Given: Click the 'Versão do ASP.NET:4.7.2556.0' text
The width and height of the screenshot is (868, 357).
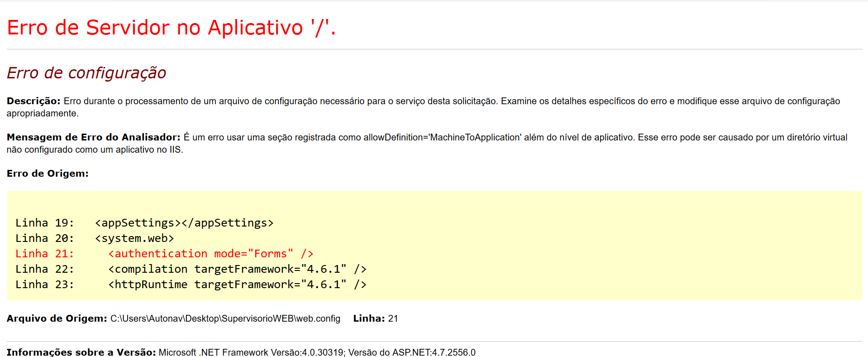Looking at the screenshot, I should click(x=412, y=352).
